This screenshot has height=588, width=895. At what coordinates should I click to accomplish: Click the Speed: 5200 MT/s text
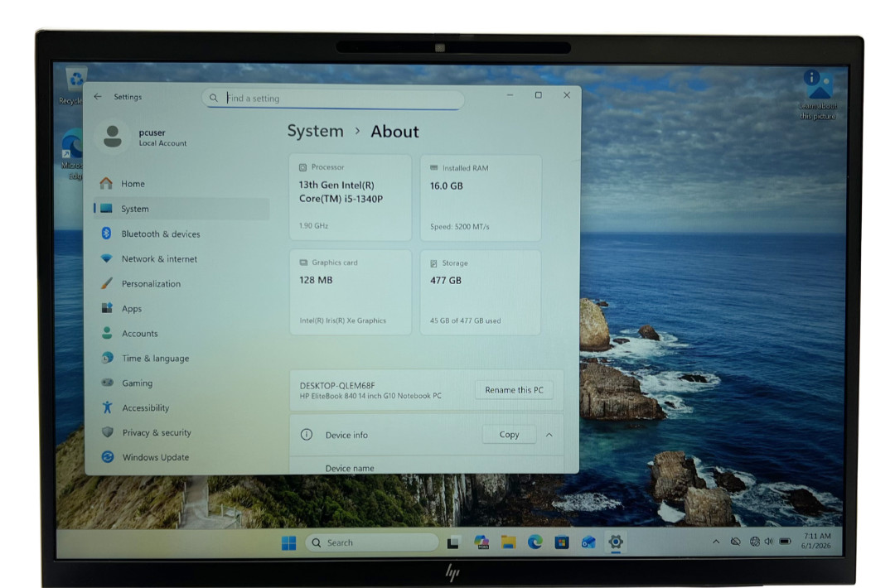click(x=459, y=227)
